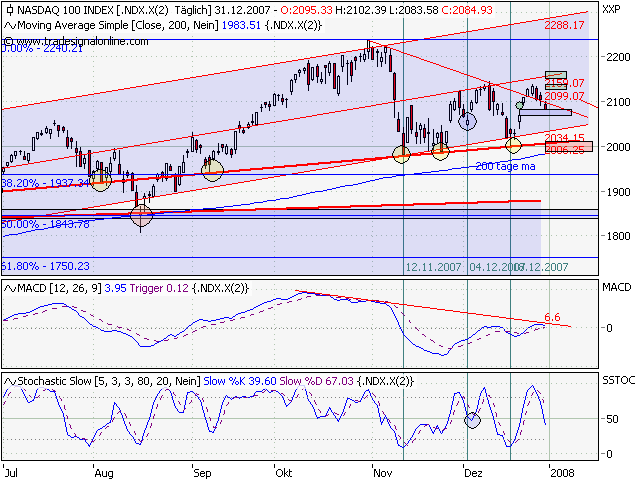Screen dimensions: 640x480
Task: Click the low value L:2083.58
Action: pos(414,10)
